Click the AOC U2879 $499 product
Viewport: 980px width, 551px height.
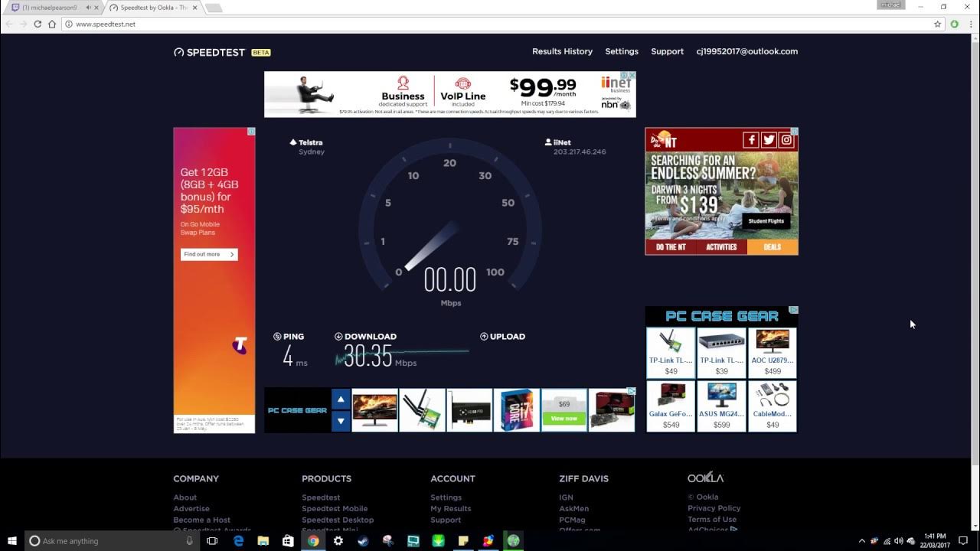click(773, 353)
